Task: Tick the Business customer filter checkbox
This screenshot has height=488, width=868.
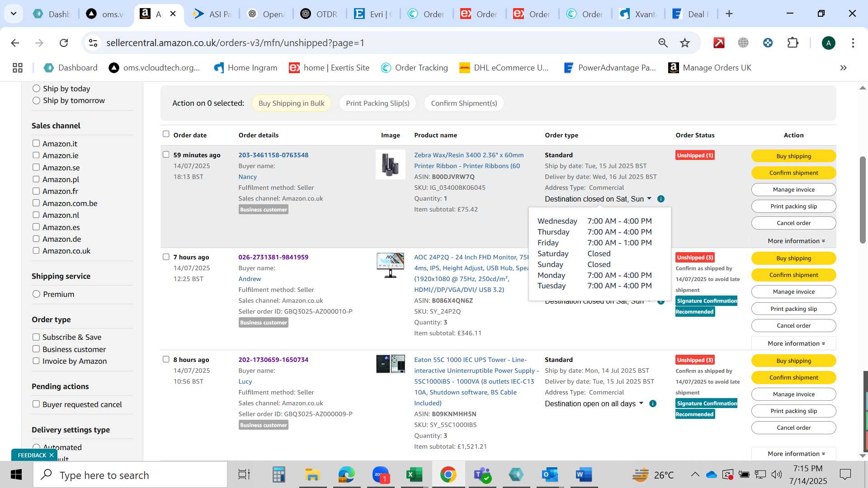Action: 36,349
